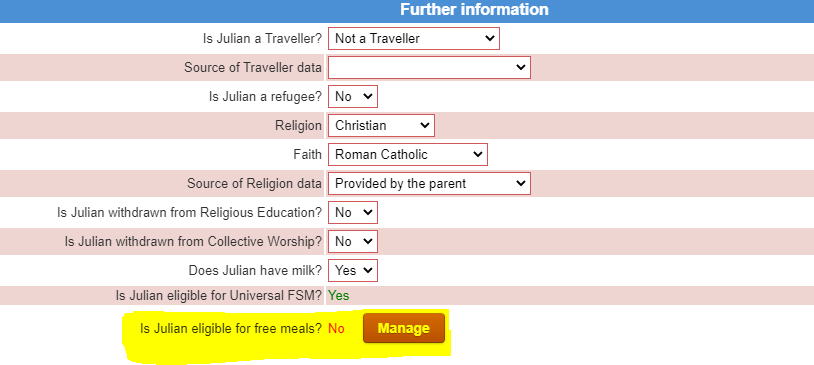This screenshot has height=365, width=814.
Task: Click the Faith field label
Action: click(307, 155)
